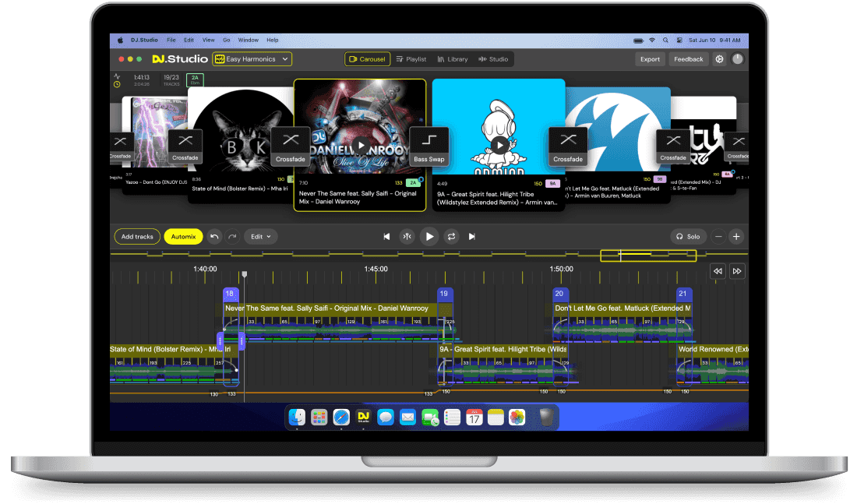
Task: Click the undo arrow icon
Action: [215, 236]
